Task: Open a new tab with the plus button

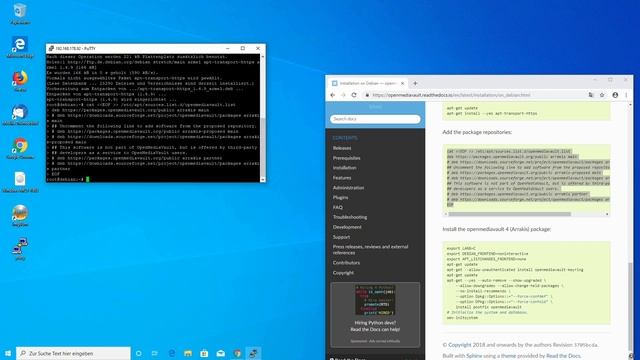Action: (415, 83)
